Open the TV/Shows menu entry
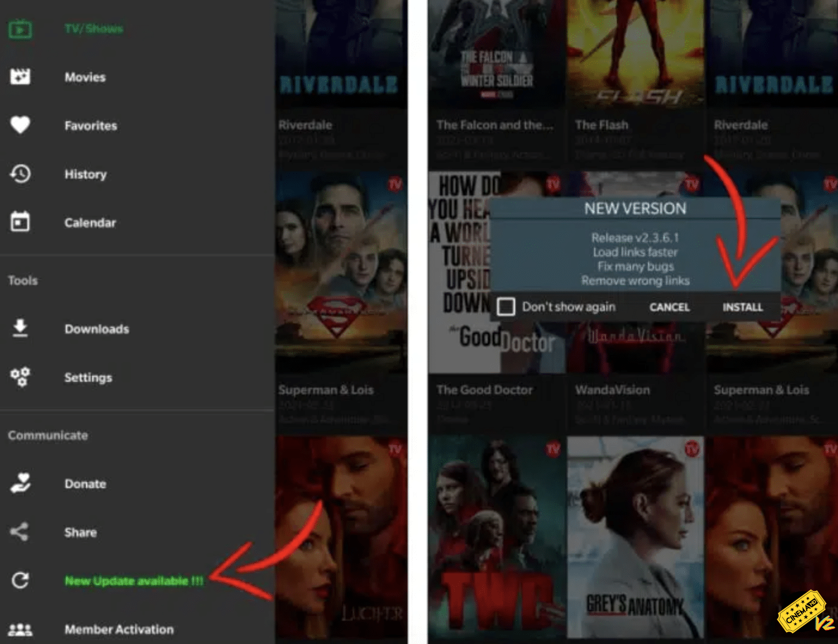 94,29
